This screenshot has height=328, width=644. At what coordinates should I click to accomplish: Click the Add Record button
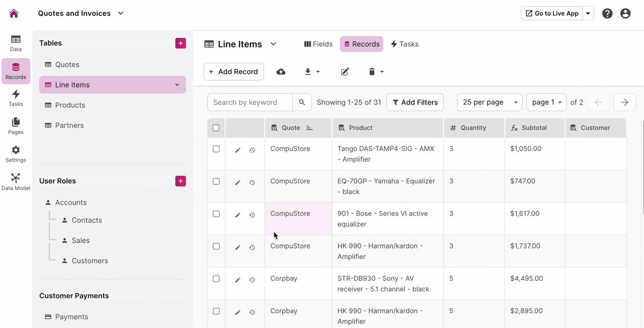click(234, 72)
